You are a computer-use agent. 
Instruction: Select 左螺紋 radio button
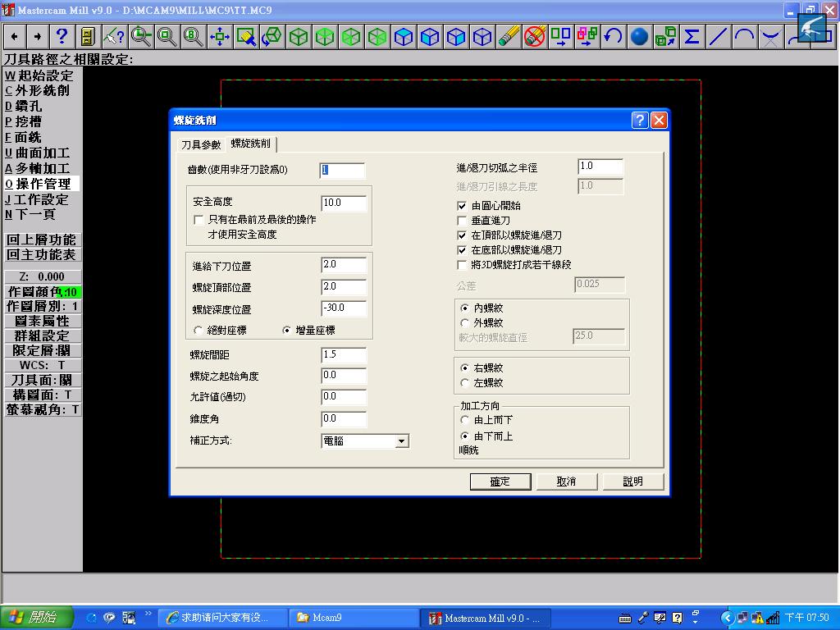coord(464,383)
